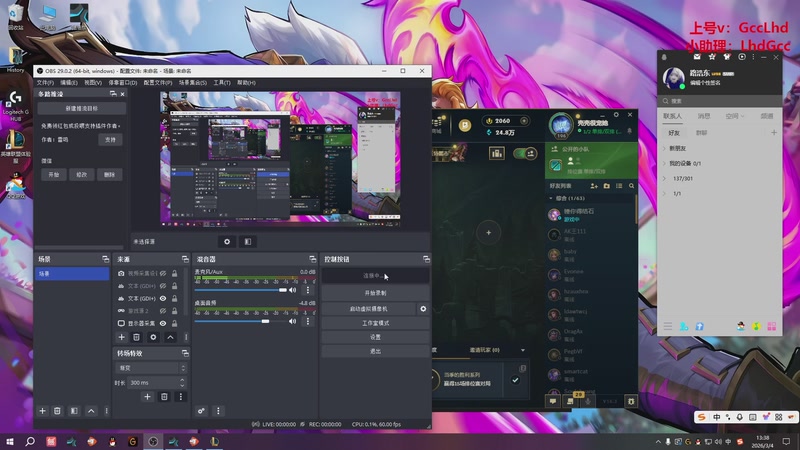Search friends in League client magnifier icon
Viewport: 800px width, 450px height.
[632, 186]
